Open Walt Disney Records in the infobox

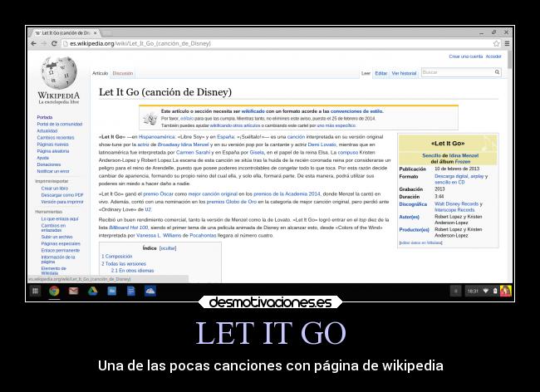[x=456, y=203]
